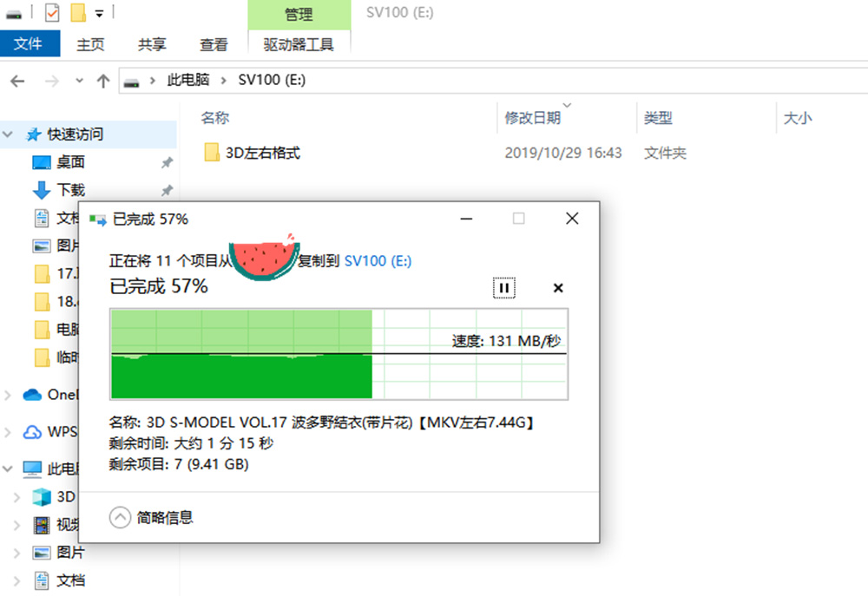Viewport: 868px width, 596px height.
Task: Click the copy progress speed graph
Action: coord(339,354)
